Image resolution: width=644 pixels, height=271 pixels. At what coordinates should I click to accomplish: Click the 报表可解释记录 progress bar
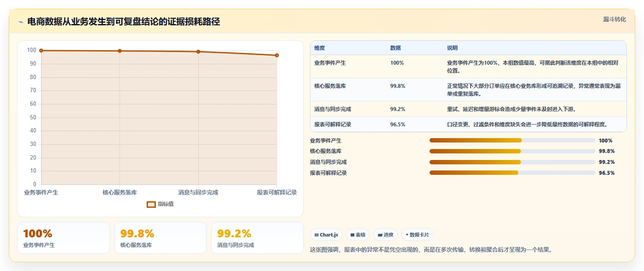(512, 173)
